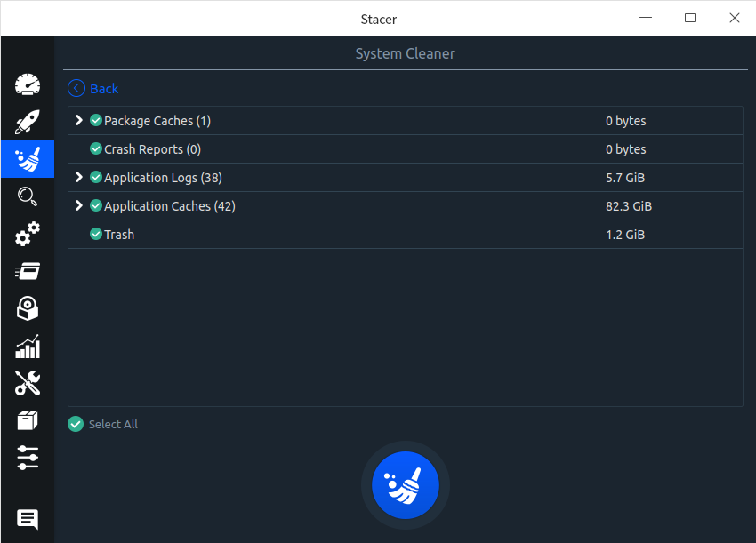Image resolution: width=756 pixels, height=543 pixels.
Task: Open the Search magnifier page
Action: coord(28,196)
